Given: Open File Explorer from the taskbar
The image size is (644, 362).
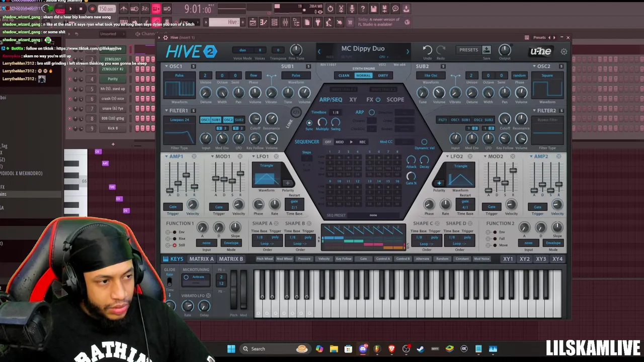Looking at the screenshot, I should pos(334,349).
